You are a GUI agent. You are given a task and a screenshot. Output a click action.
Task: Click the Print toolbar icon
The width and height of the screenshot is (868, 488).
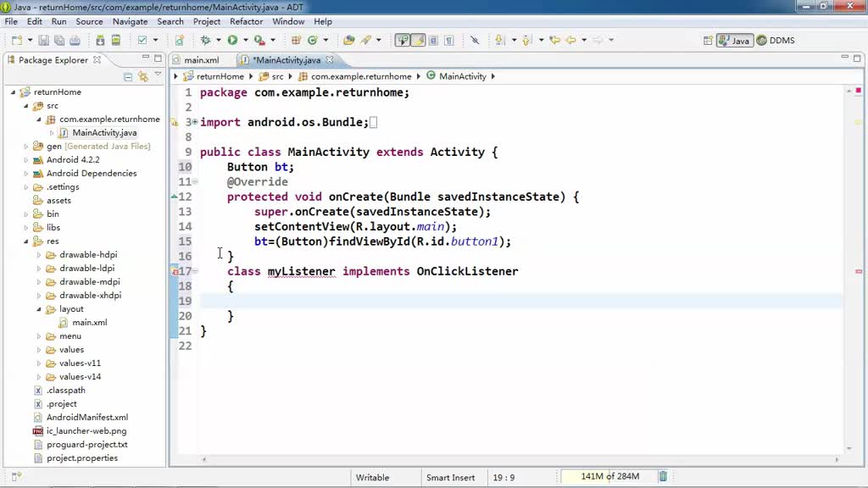tap(75, 41)
